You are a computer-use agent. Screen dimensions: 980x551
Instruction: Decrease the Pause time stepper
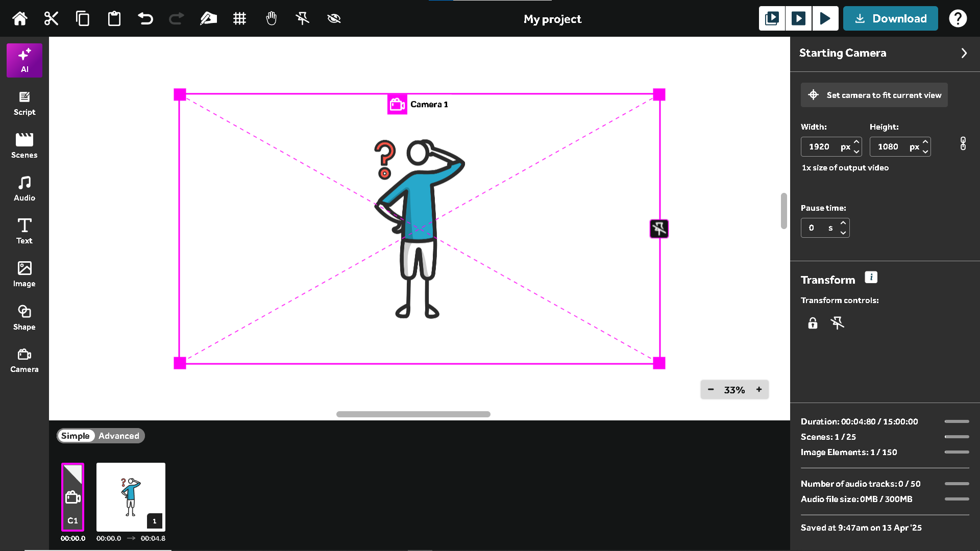[843, 233]
